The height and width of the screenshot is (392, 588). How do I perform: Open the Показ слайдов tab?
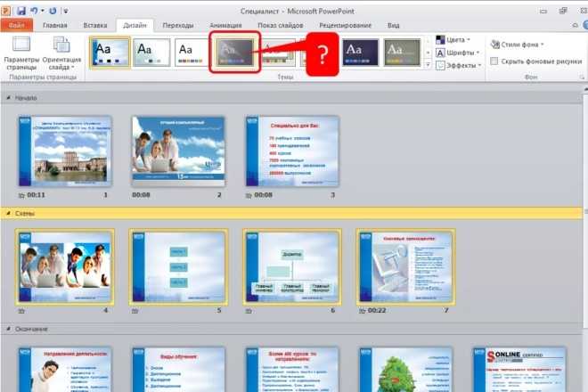coord(280,25)
